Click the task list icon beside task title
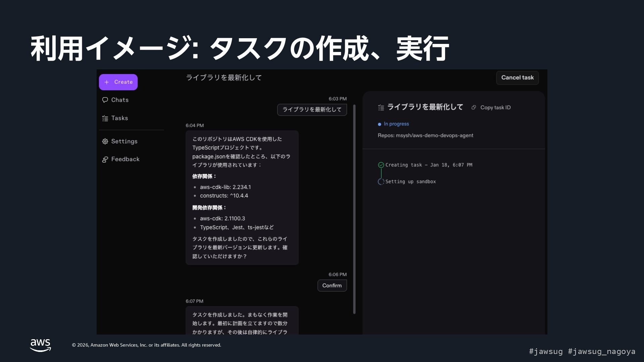The width and height of the screenshot is (644, 362). pyautogui.click(x=381, y=108)
